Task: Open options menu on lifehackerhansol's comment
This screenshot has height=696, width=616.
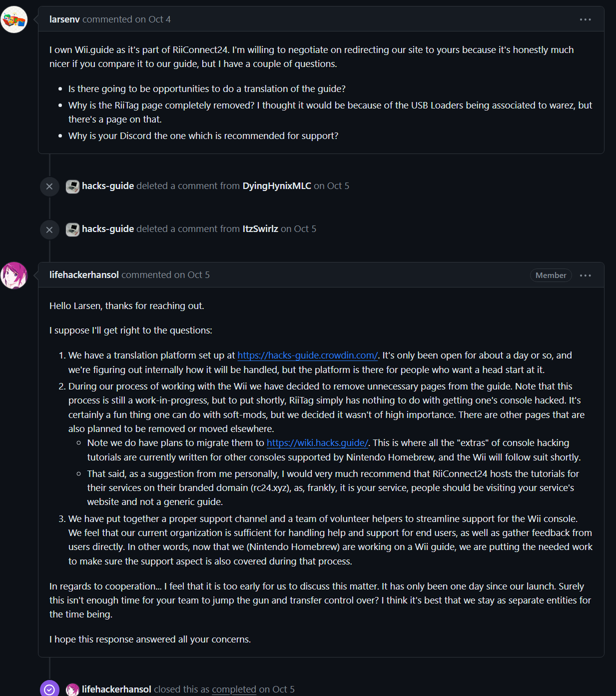Action: click(x=585, y=275)
